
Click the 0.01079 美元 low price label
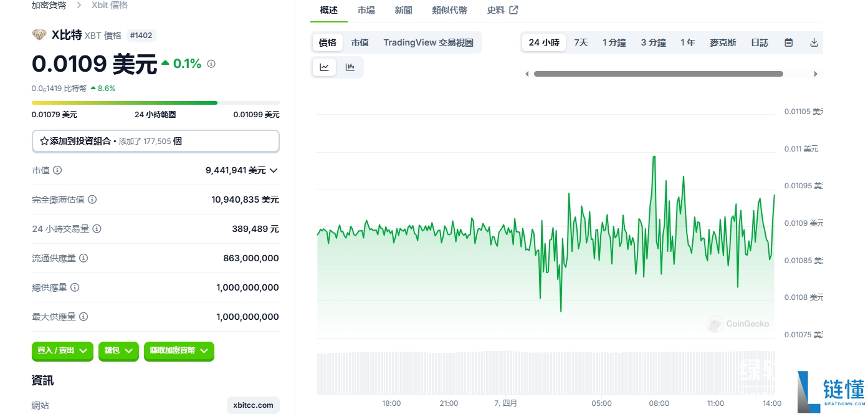tap(55, 115)
